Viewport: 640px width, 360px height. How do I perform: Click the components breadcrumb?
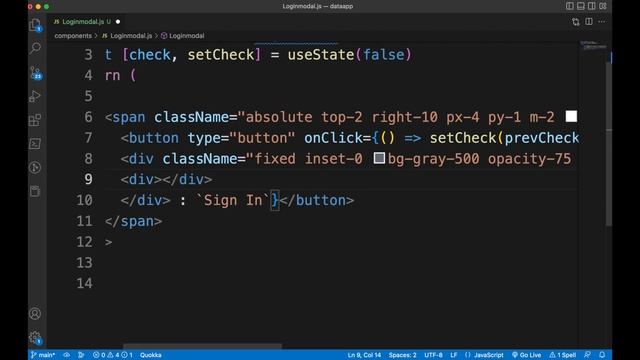[x=73, y=36]
